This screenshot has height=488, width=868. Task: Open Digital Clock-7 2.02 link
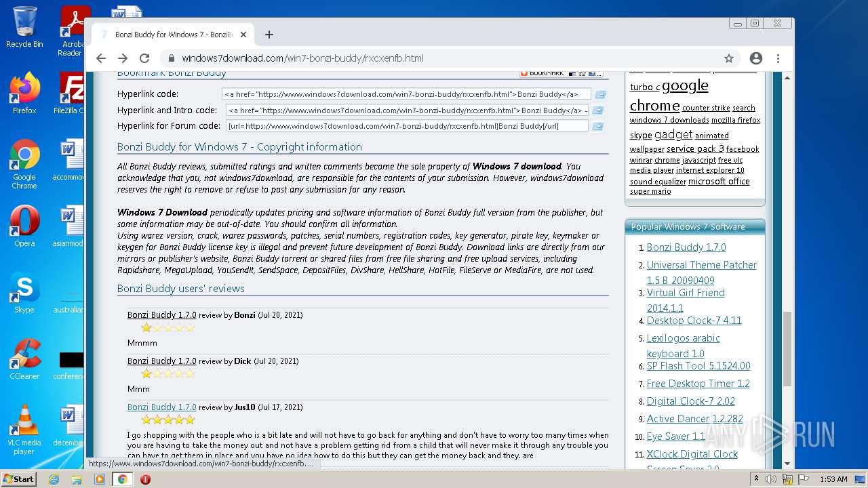tap(691, 401)
